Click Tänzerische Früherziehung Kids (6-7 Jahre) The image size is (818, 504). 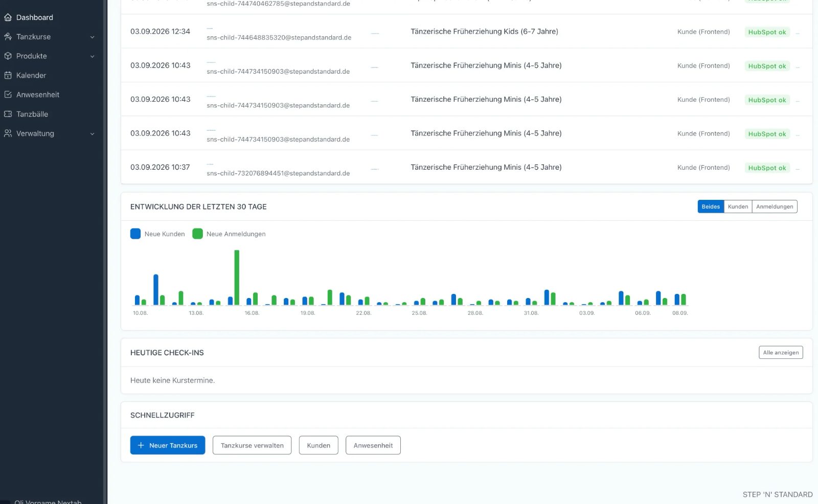(484, 32)
